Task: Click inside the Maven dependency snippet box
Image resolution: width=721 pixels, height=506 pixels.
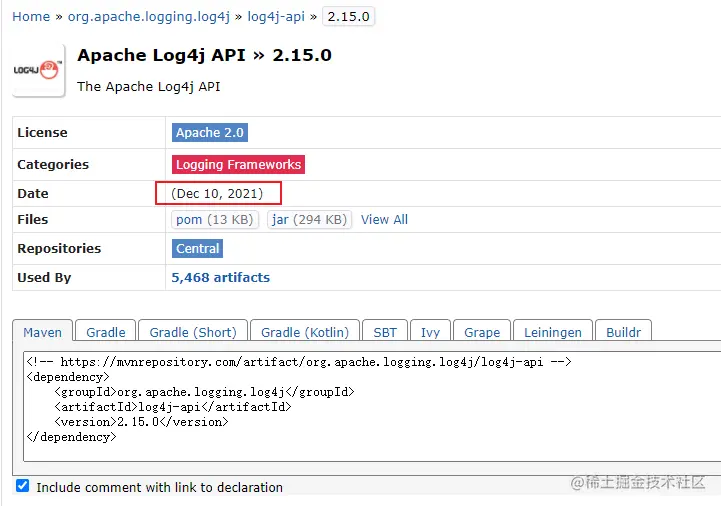Action: (x=372, y=407)
